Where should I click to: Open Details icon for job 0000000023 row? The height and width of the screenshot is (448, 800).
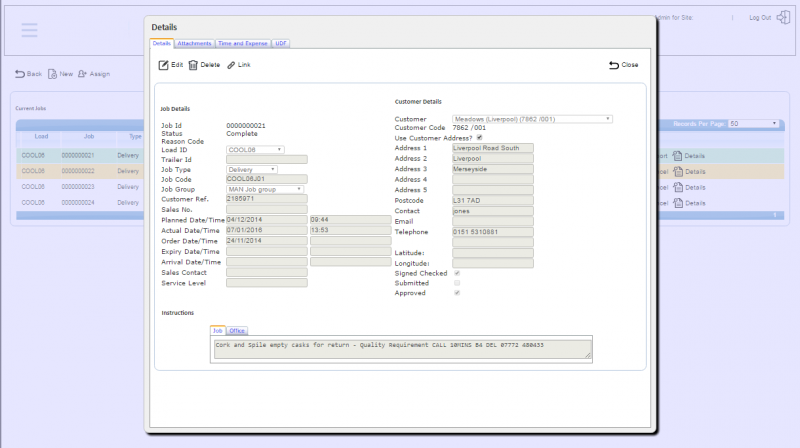678,187
